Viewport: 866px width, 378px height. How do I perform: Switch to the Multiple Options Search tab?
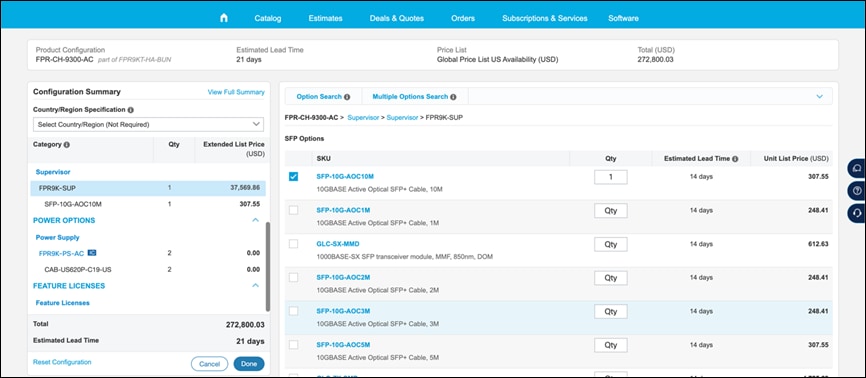click(415, 96)
